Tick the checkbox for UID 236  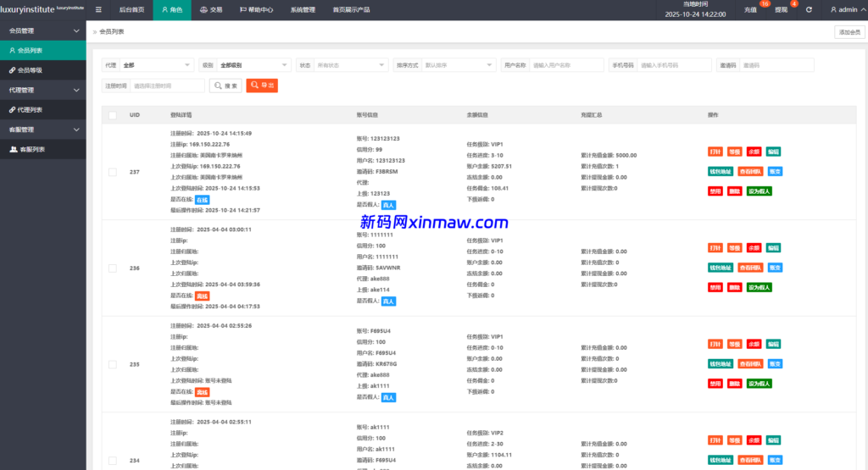pyautogui.click(x=113, y=268)
